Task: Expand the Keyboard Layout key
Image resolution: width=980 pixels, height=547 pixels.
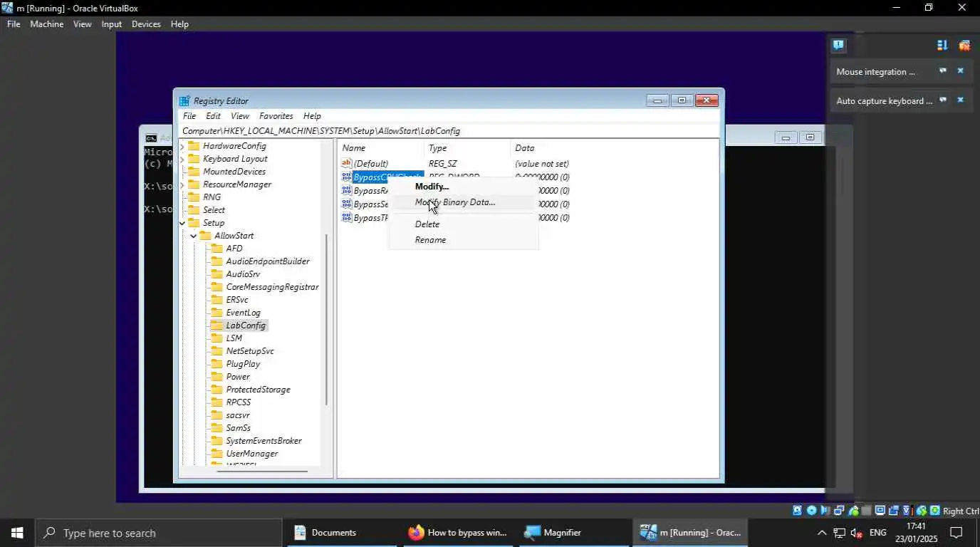Action: click(x=182, y=159)
